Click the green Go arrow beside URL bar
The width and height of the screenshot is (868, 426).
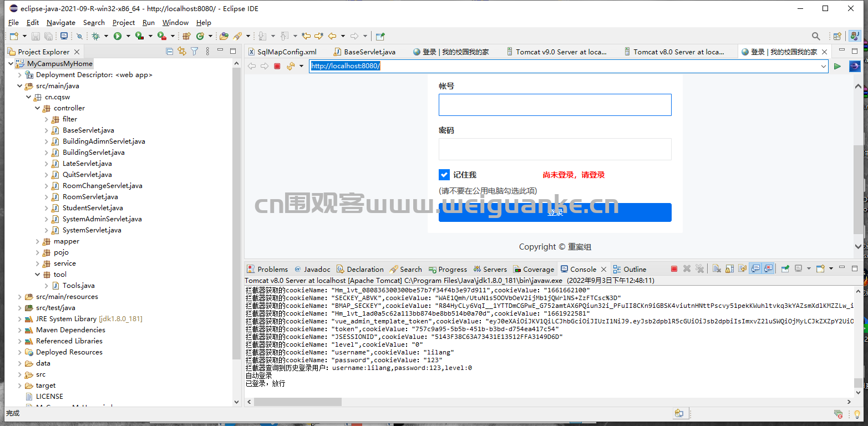pyautogui.click(x=837, y=66)
